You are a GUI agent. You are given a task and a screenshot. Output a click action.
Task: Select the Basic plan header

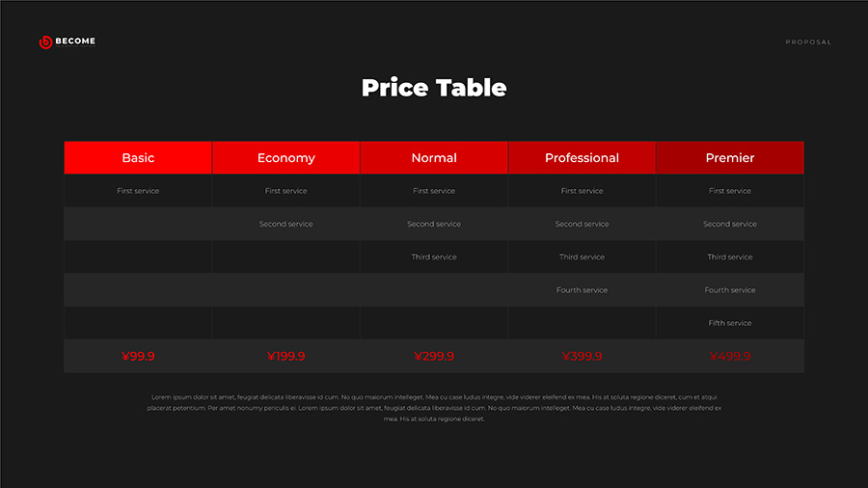(x=138, y=158)
